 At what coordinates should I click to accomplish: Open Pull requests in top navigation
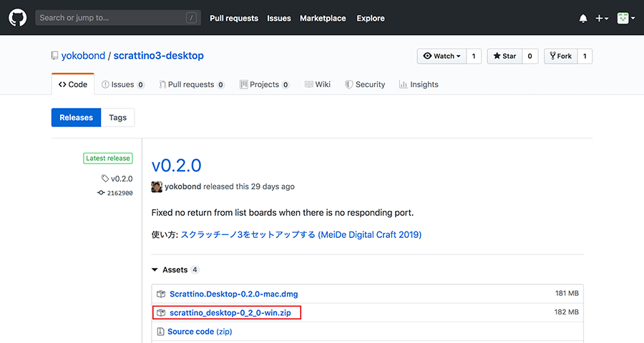click(234, 18)
